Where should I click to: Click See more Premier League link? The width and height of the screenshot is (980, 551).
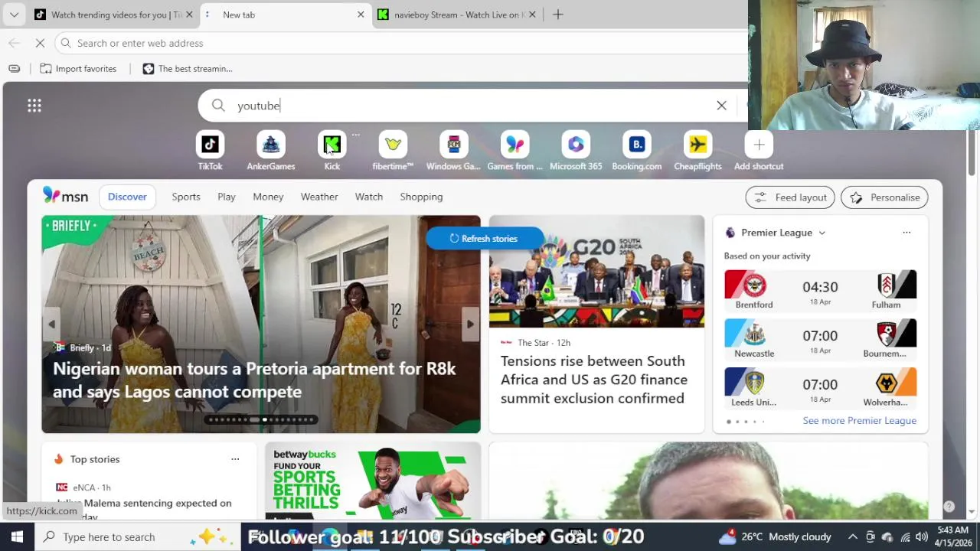[859, 421]
